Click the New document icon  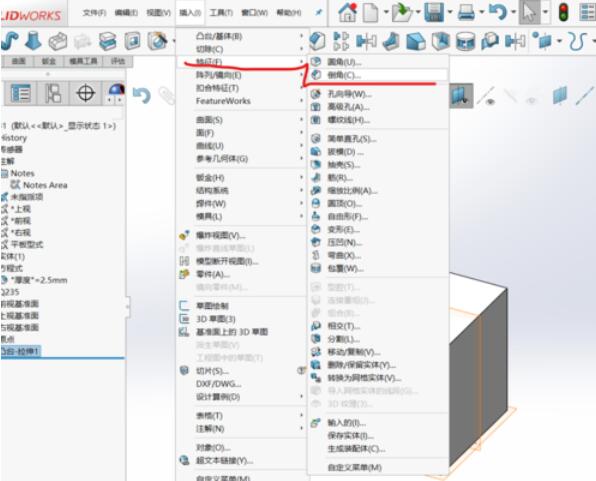coord(371,12)
